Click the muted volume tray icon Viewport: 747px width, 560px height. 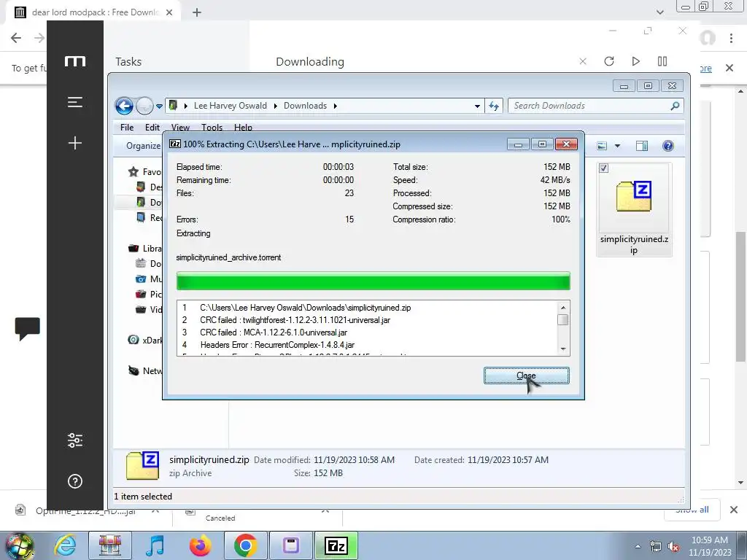[673, 547]
